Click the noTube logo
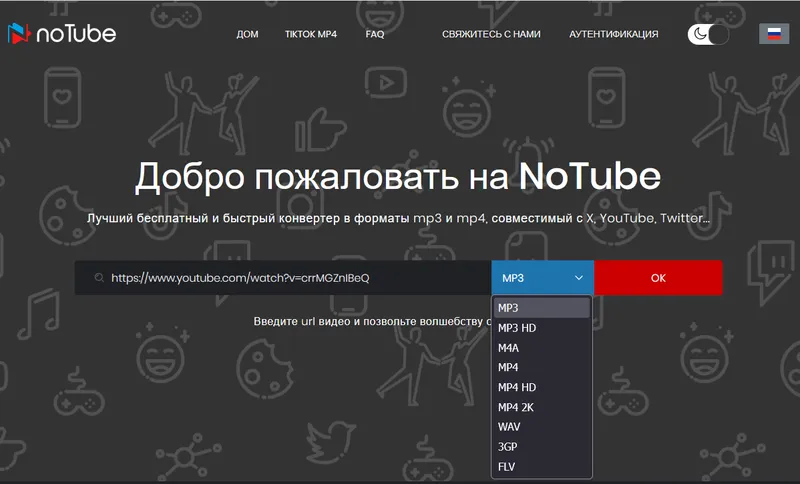 pos(62,34)
